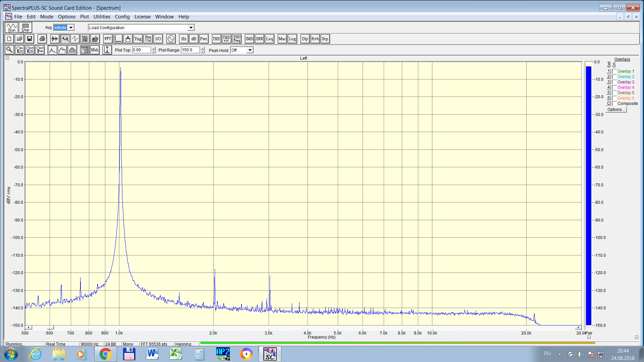Open the THD+N measurement tool
This screenshot has height=362, width=644.
tap(226, 39)
